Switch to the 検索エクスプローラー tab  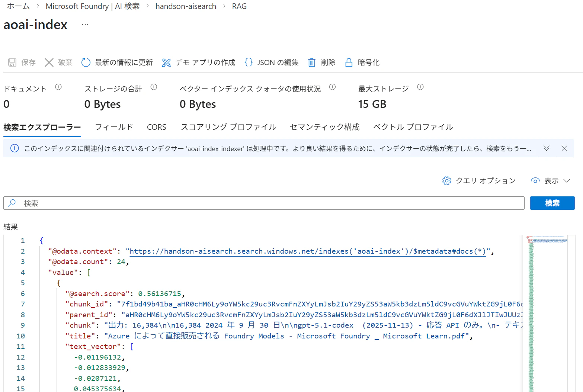42,127
